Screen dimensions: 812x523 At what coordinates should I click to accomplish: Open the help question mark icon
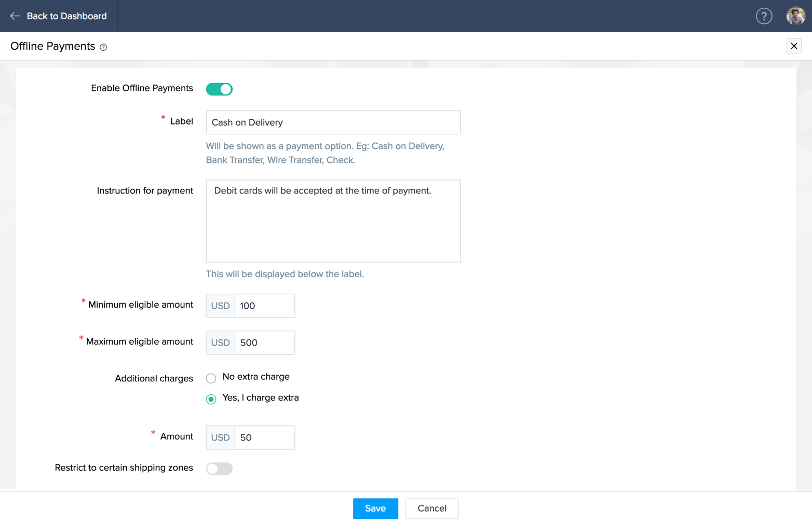[x=764, y=16]
